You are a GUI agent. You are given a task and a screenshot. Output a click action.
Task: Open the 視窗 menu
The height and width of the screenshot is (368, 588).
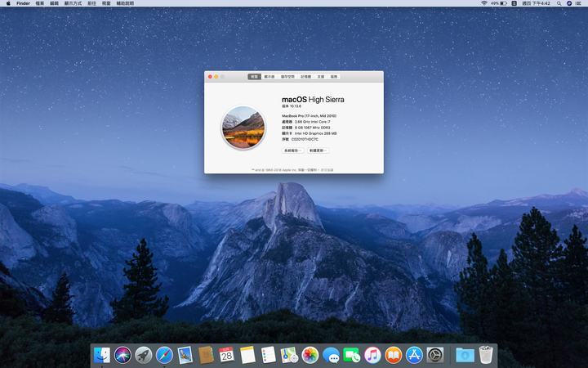click(106, 3)
